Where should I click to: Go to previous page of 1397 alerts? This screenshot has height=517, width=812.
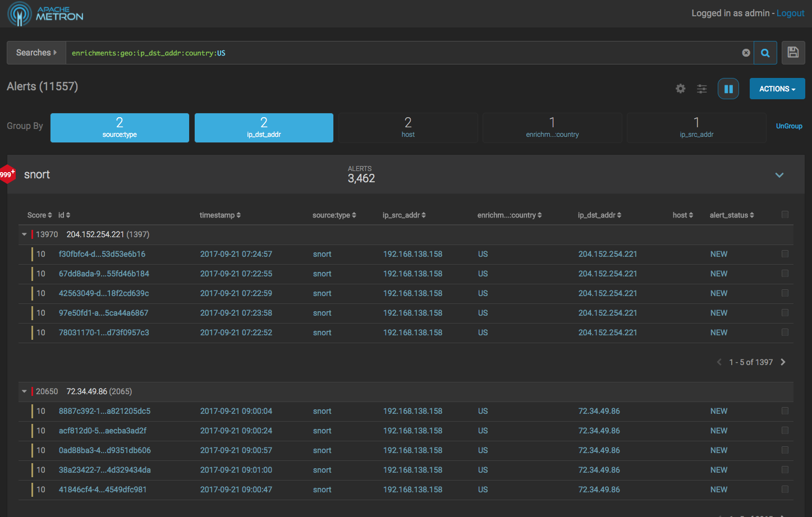(719, 362)
